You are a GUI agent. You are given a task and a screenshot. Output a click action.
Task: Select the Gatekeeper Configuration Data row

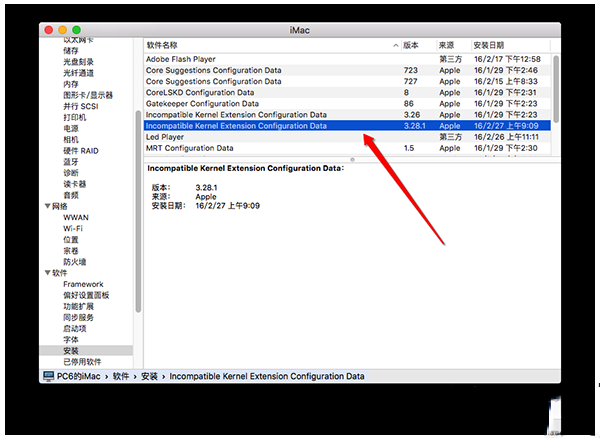(x=347, y=103)
